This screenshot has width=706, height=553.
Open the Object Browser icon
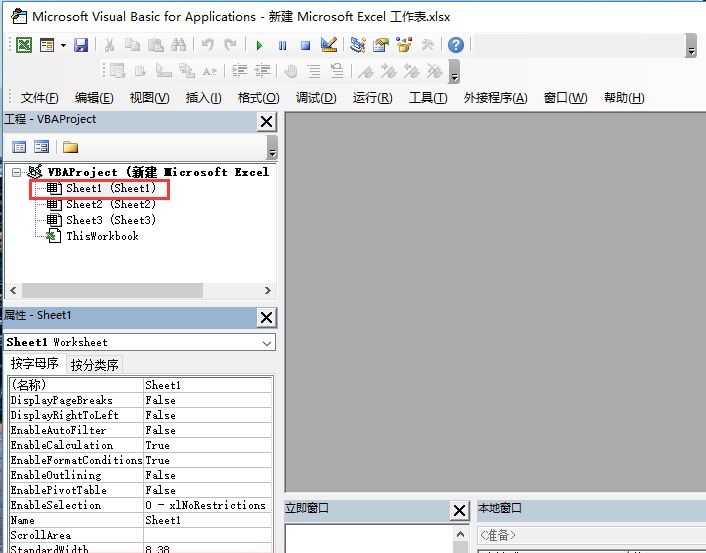click(x=404, y=45)
